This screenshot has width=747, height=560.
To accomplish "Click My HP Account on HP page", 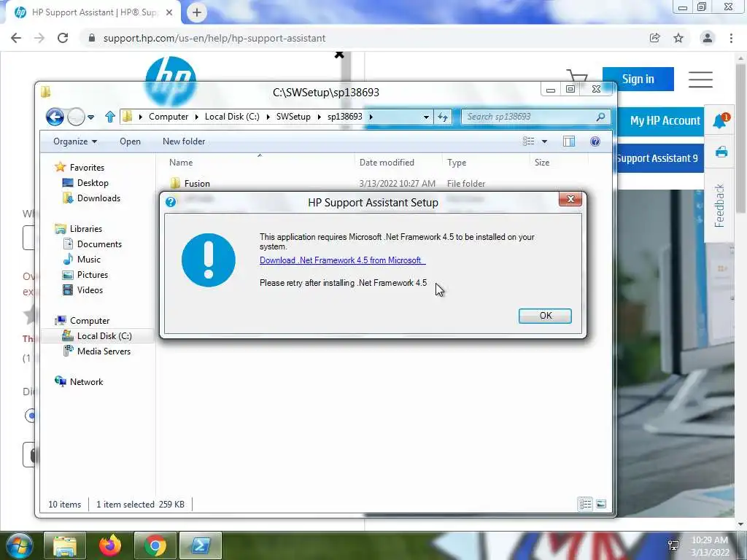I will 665,121.
